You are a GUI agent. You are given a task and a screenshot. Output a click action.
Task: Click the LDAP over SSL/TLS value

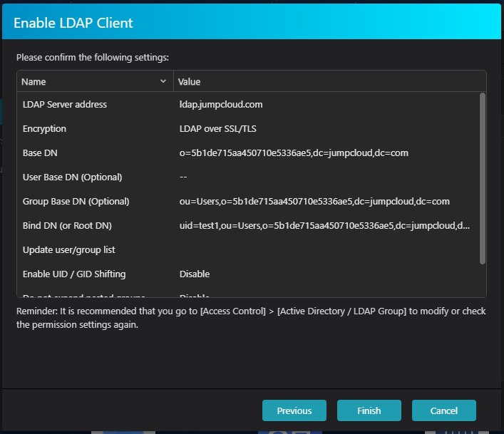[x=218, y=128]
